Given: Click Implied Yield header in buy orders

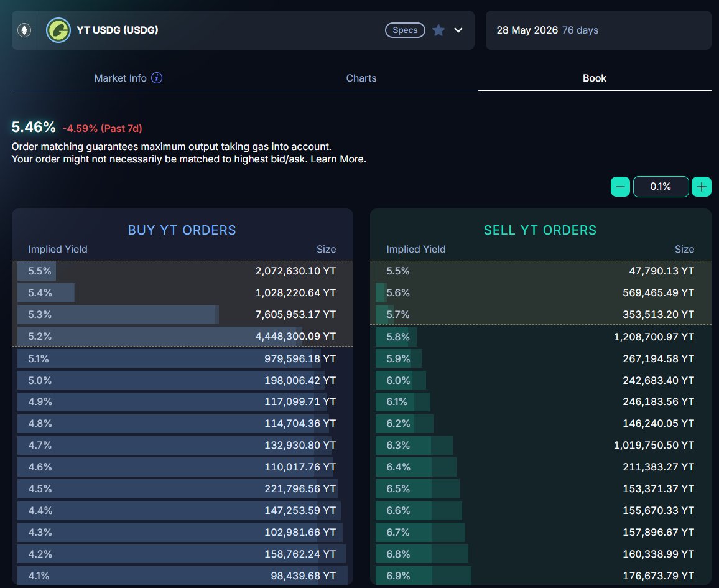Looking at the screenshot, I should coord(58,249).
